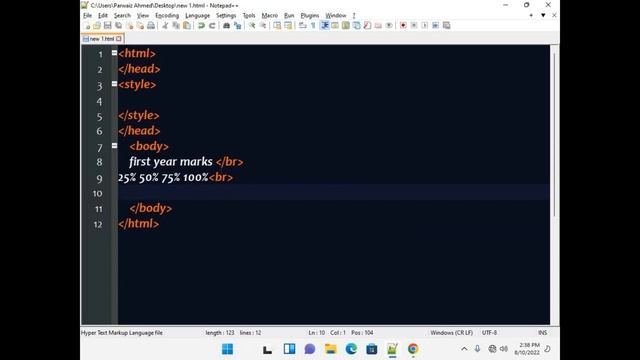The height and width of the screenshot is (360, 640).
Task: Open the Run menu
Action: pos(289,16)
